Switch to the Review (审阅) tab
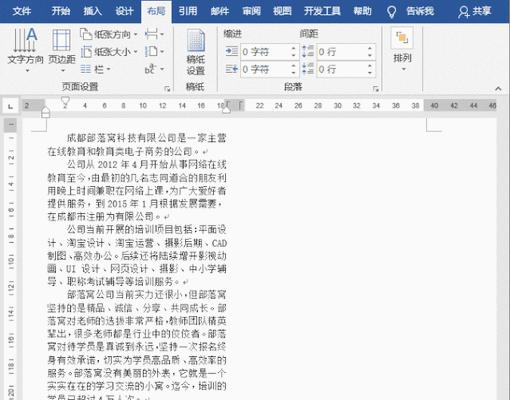 (251, 11)
